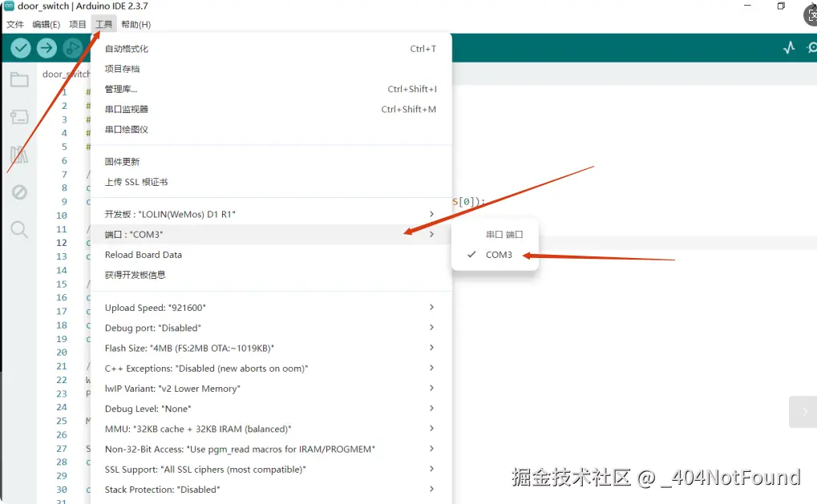Choose 项目存档 menu entry
The height and width of the screenshot is (504, 817).
coord(270,69)
